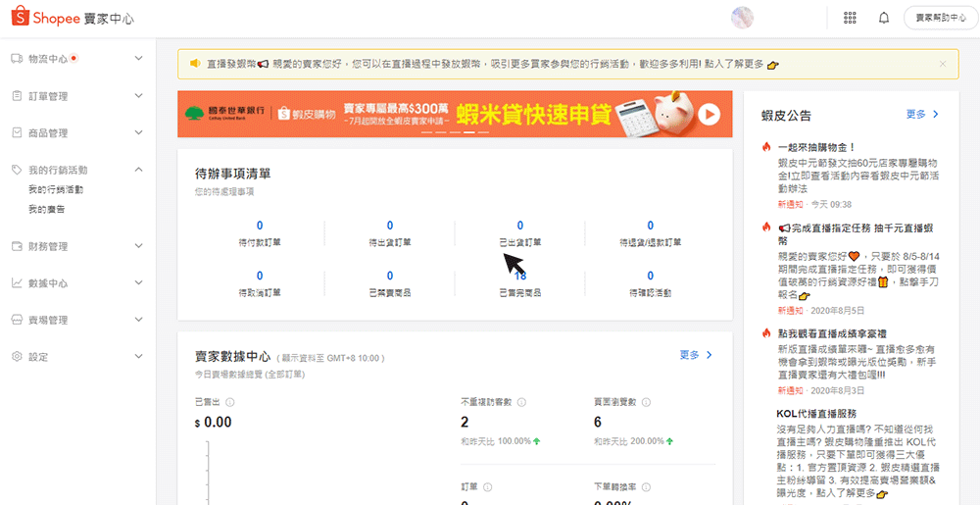Click the 賣家幫助中心 button
980x505 pixels.
point(941,18)
